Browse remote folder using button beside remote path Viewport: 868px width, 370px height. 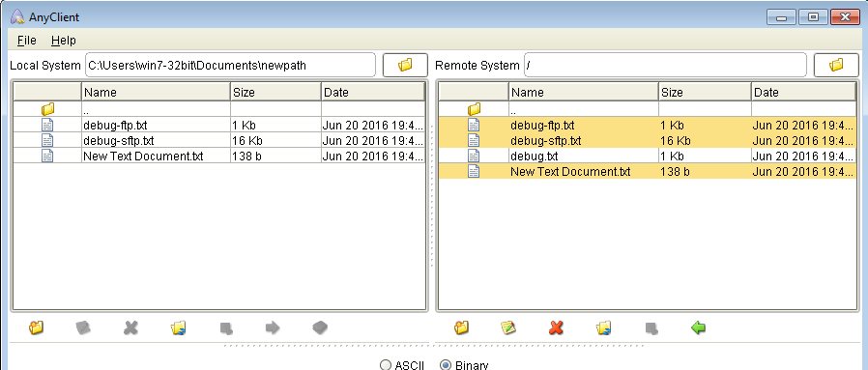tap(836, 66)
